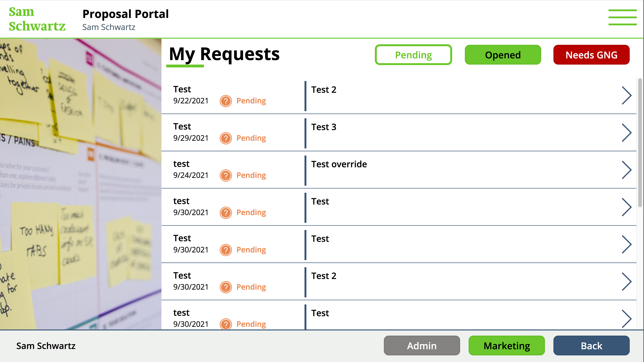Click pending status icon for 9/24/2021 request

(x=226, y=175)
